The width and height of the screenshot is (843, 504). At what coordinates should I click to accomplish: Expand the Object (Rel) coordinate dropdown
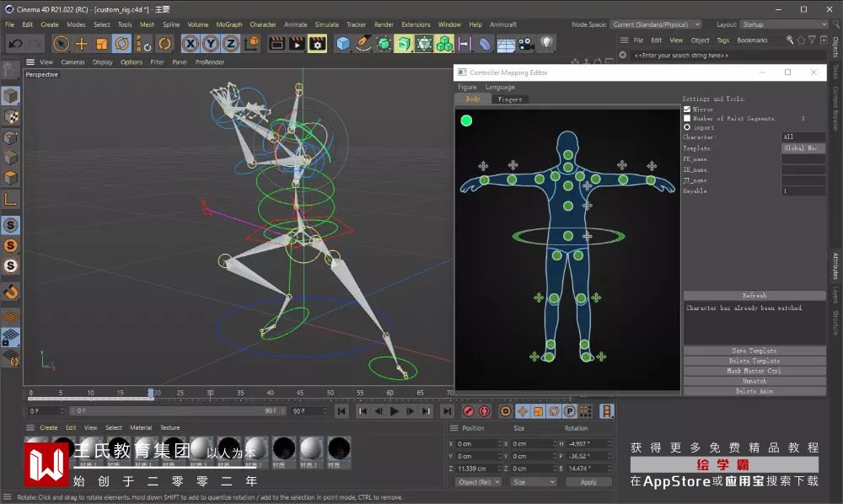[478, 482]
